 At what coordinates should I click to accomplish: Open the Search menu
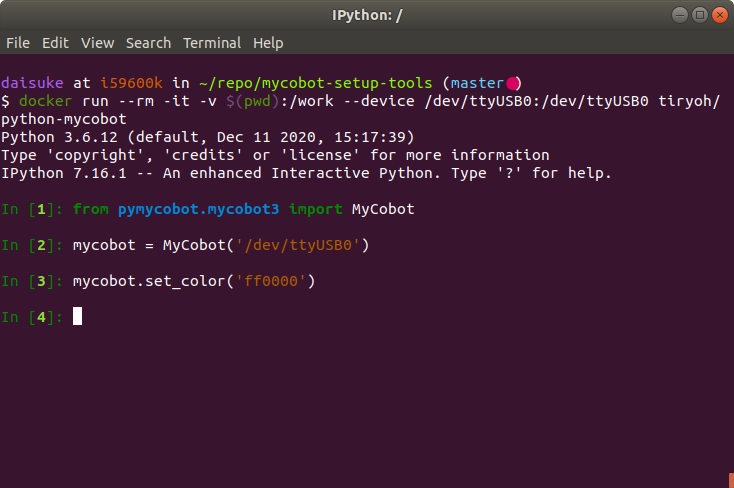tap(148, 43)
